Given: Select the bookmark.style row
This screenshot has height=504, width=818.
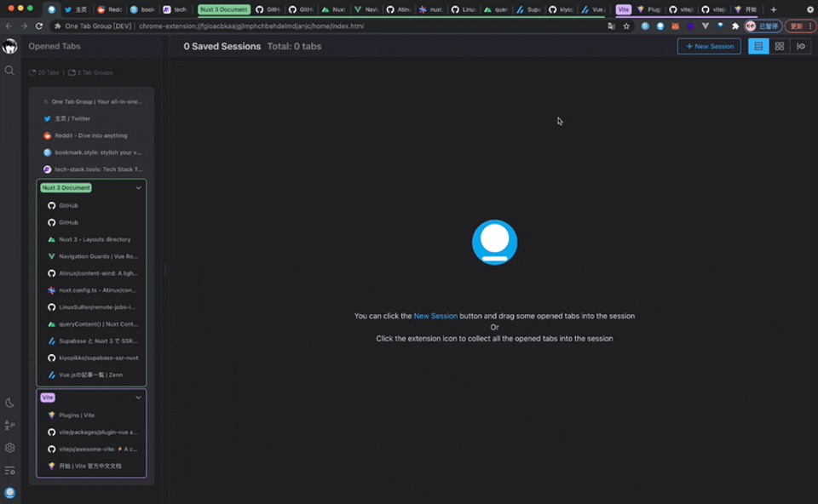Looking at the screenshot, I should pos(92,152).
